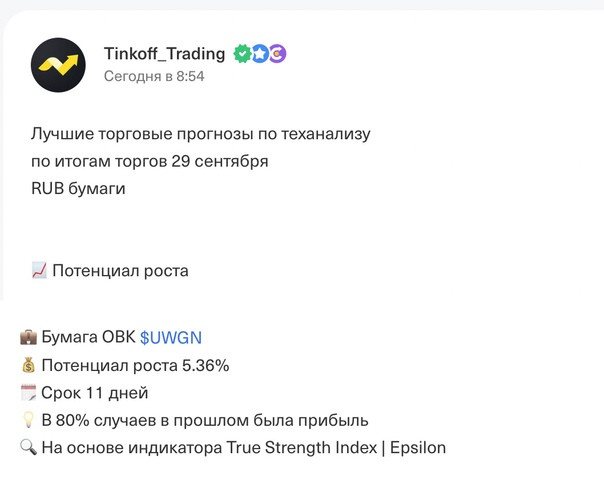Click the Потенциал роста heading text
Screen dimensions: 604x492
pos(120,271)
